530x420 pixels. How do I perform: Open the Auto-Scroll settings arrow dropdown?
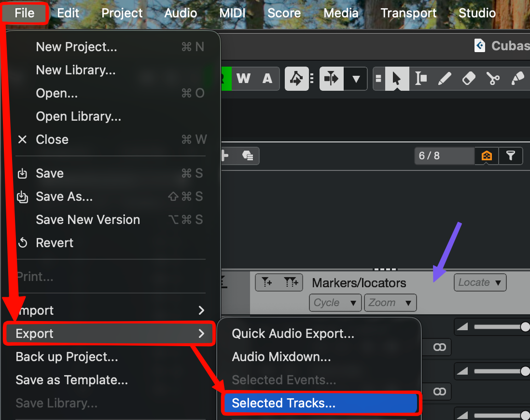356,79
